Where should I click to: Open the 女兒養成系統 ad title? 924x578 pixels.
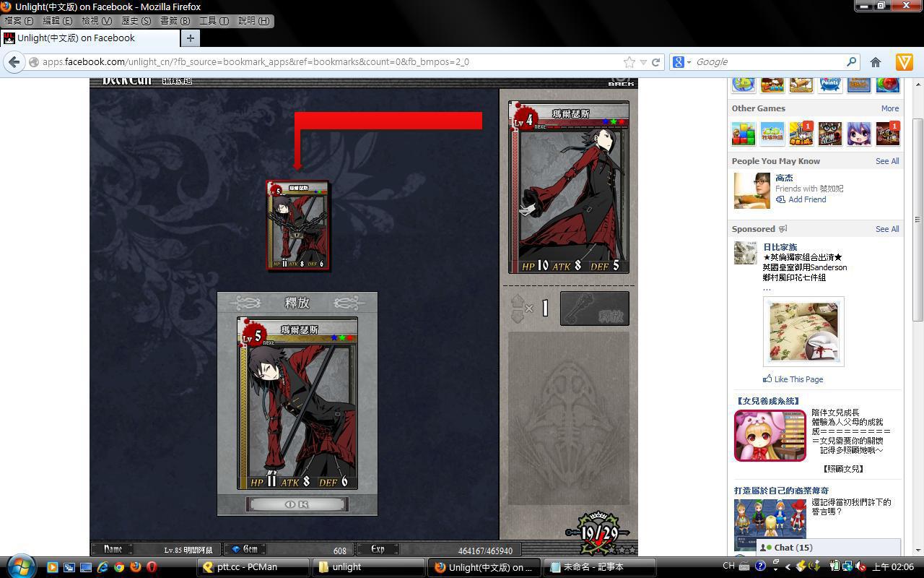pos(767,401)
